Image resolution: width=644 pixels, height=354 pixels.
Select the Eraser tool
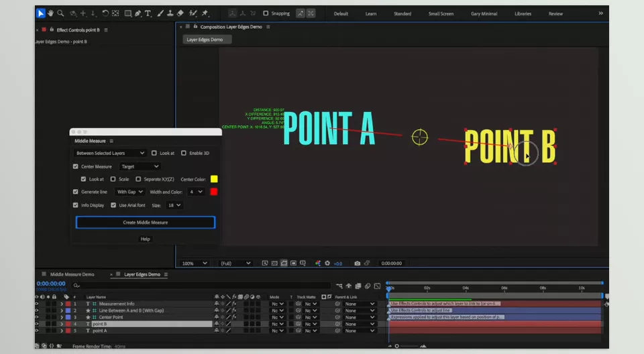tap(180, 13)
